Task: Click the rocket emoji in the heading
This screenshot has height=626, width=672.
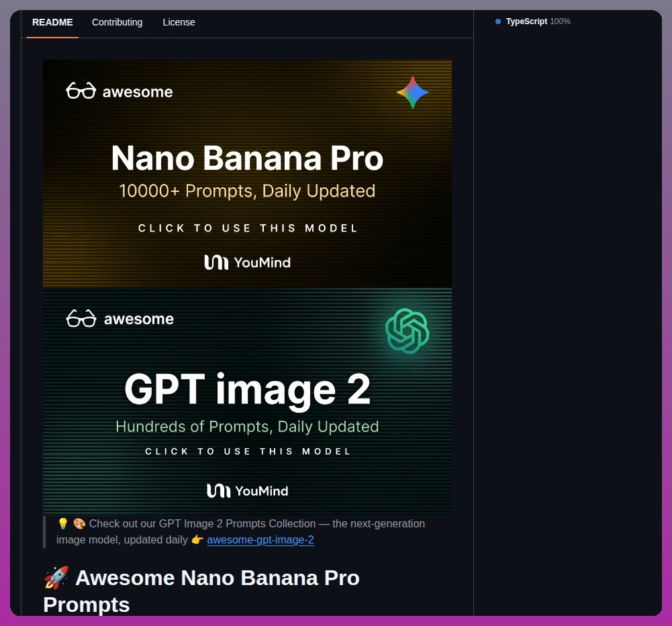Action: pos(56,578)
